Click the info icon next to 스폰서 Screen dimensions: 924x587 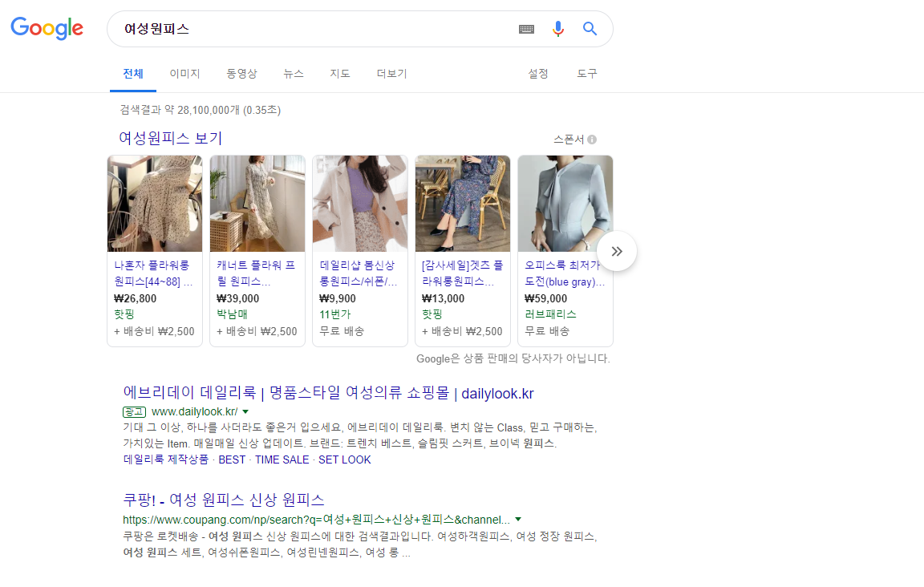[x=591, y=139]
